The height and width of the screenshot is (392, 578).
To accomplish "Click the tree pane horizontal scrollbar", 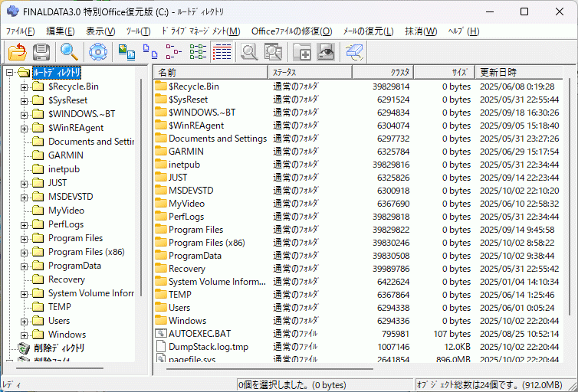I will [60, 368].
